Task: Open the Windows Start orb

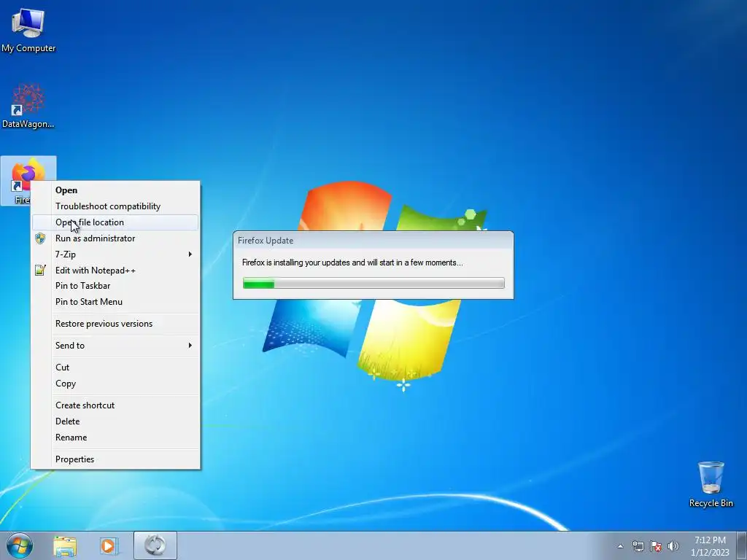Action: click(x=20, y=545)
